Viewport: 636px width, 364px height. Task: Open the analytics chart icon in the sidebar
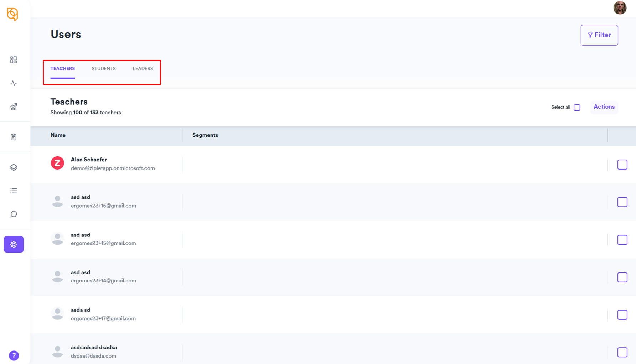point(14,106)
